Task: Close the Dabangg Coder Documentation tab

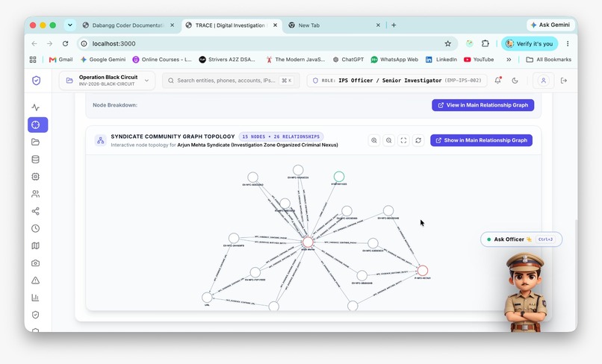Action: [173, 25]
